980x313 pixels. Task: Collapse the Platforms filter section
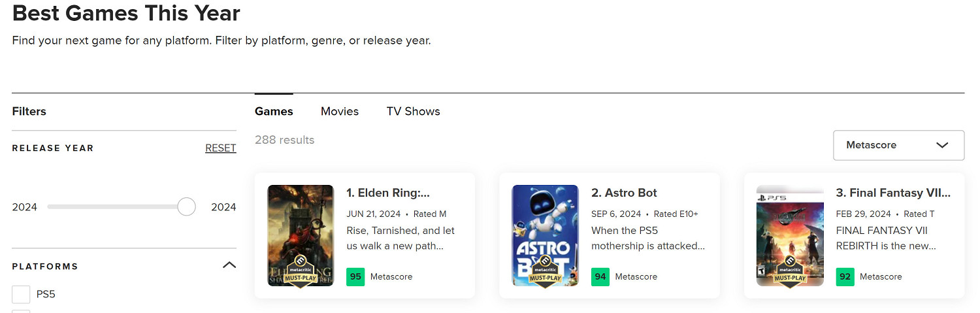[229, 265]
